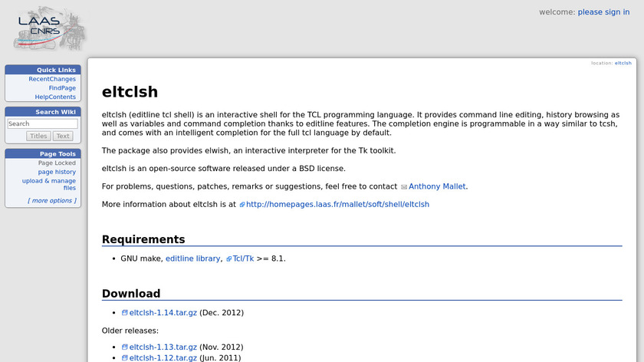Click the mail icon before Anthony Mallet
This screenshot has width=644, height=362.
click(404, 187)
